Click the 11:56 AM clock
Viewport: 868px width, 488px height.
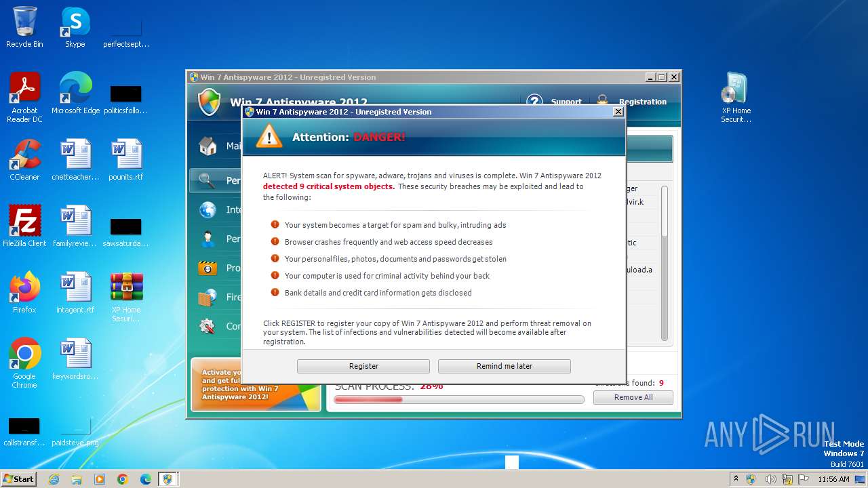tap(833, 479)
